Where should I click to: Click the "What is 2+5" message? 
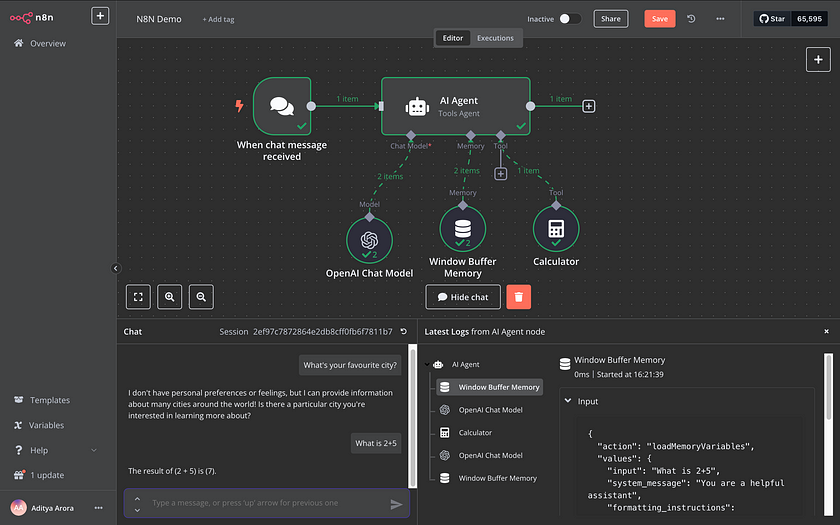coord(376,443)
